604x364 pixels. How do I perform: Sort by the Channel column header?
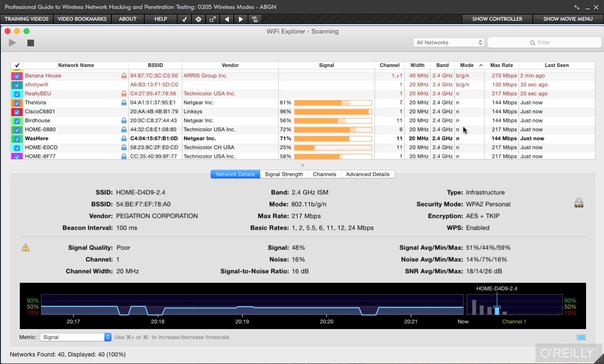point(389,65)
